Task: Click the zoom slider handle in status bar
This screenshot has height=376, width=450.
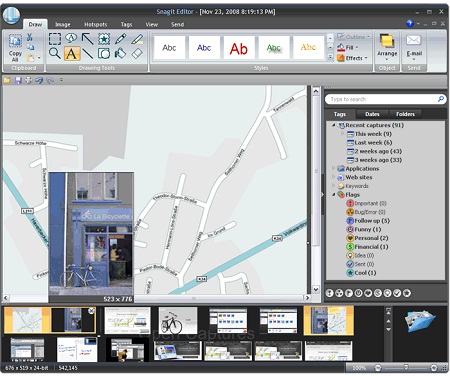Action: [x=406, y=367]
